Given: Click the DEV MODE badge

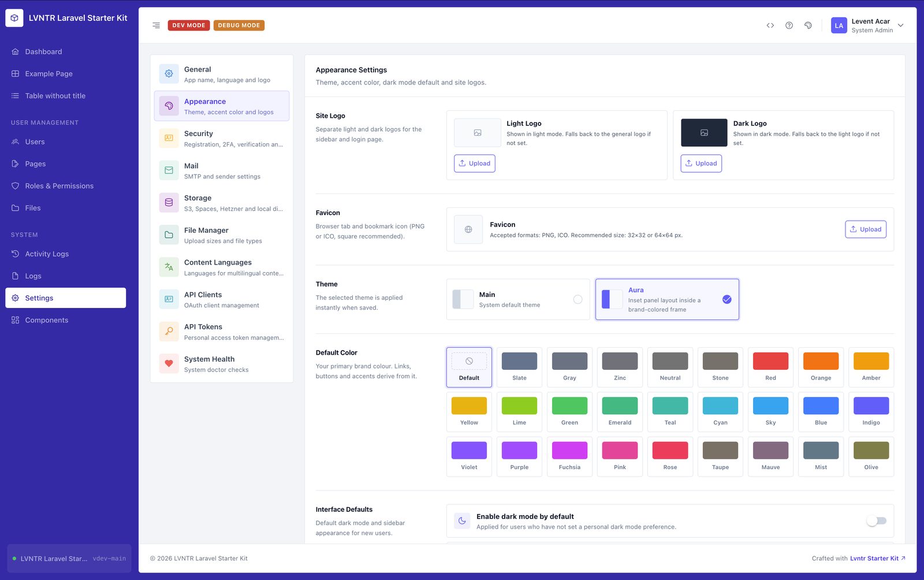Looking at the screenshot, I should [x=189, y=25].
